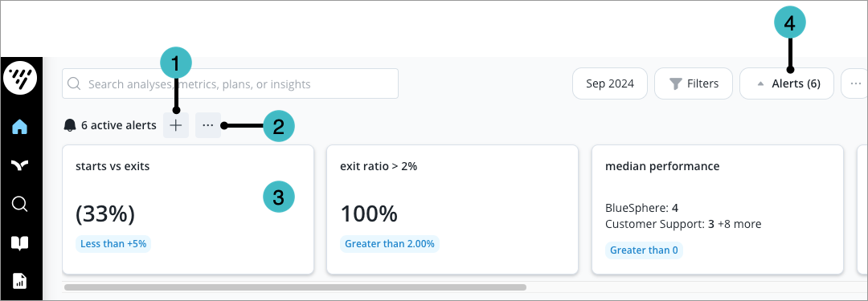868x301 pixels.
Task: Focus the search analyses, metrics, plans field
Action: click(x=231, y=83)
